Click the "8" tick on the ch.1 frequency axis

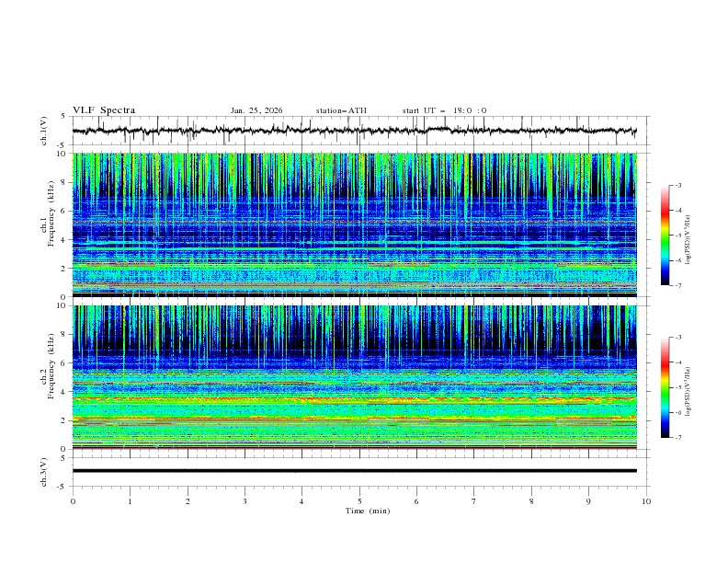[65, 182]
